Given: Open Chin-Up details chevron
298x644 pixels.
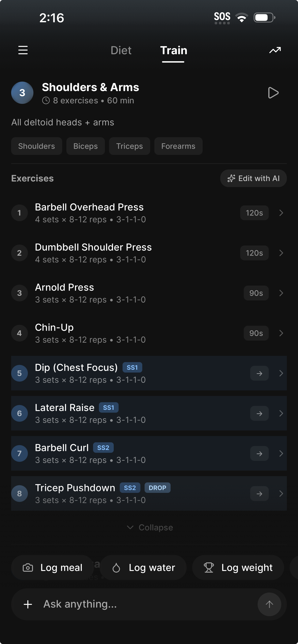Looking at the screenshot, I should [x=281, y=333].
